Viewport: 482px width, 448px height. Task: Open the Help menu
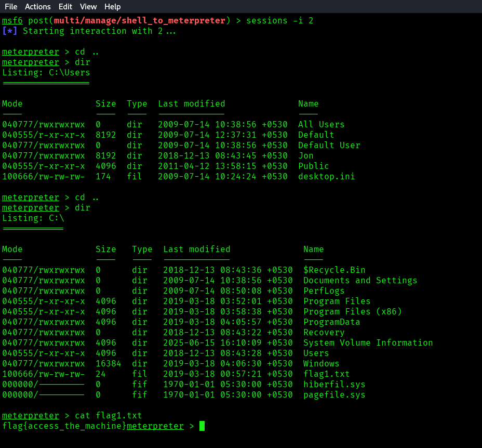112,7
